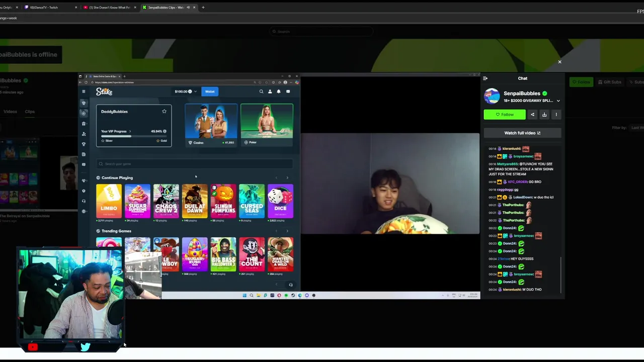644x362 pixels.
Task: Click the trophy icon in Stake sidebar
Action: (x=84, y=144)
